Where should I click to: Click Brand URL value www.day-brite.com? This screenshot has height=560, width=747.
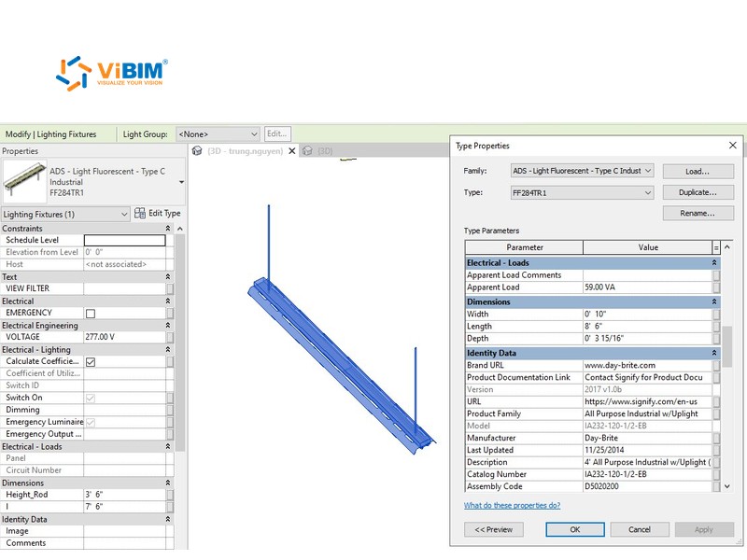point(647,365)
